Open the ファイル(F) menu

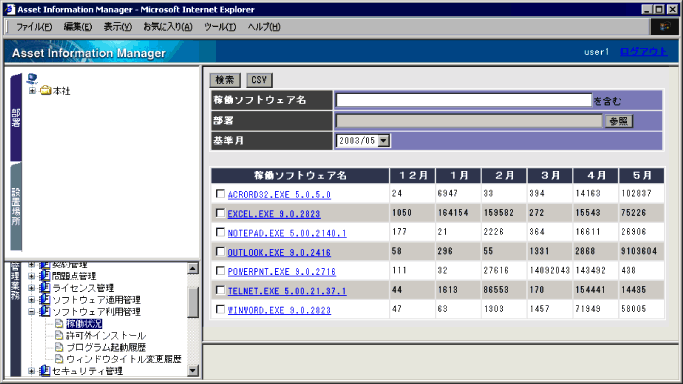click(x=34, y=27)
